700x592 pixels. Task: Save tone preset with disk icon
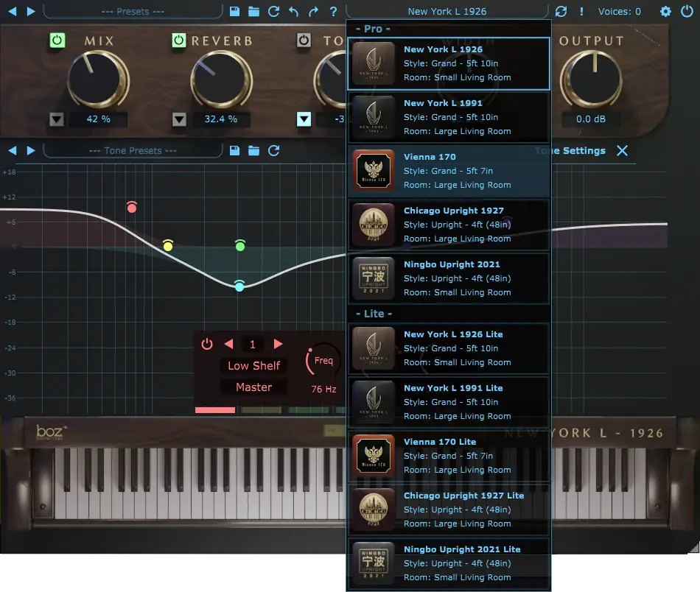click(234, 150)
